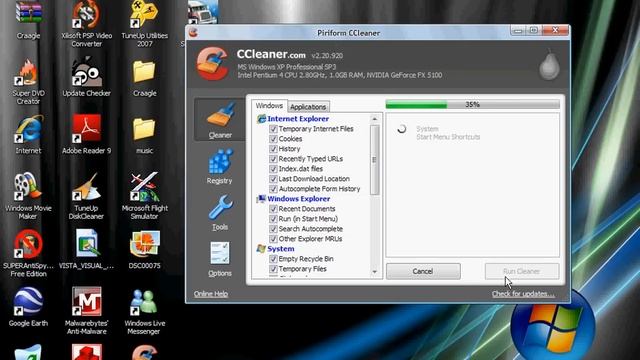640x360 pixels.
Task: Click Check for updates link
Action: pos(523,294)
